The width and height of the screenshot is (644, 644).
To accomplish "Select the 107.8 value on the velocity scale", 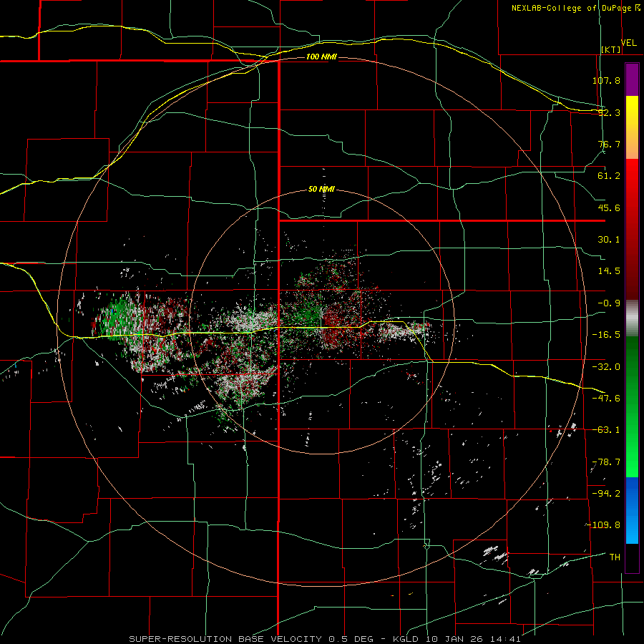I will click(x=606, y=80).
